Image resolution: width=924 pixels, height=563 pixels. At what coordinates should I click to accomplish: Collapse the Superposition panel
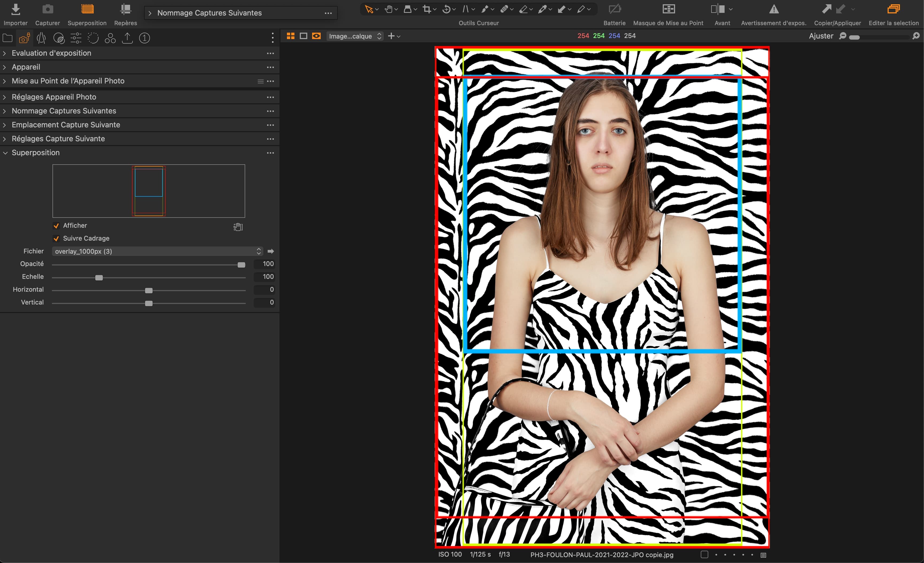(x=5, y=153)
